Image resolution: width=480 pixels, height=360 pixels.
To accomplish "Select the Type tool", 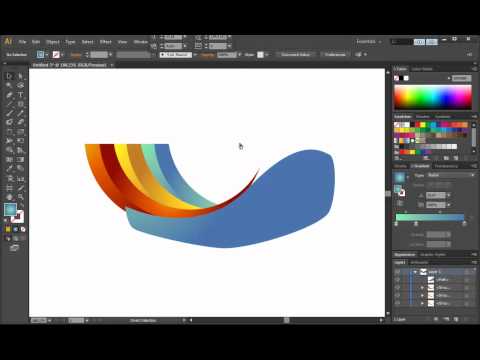I will point(20,95).
